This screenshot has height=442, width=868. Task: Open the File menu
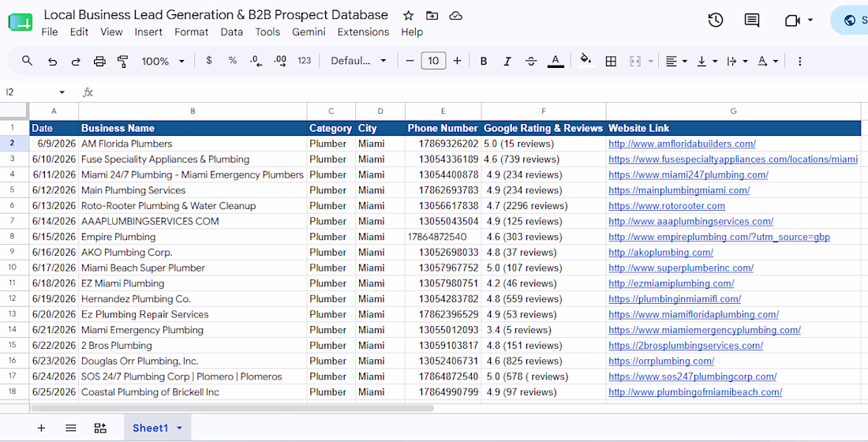tap(49, 32)
